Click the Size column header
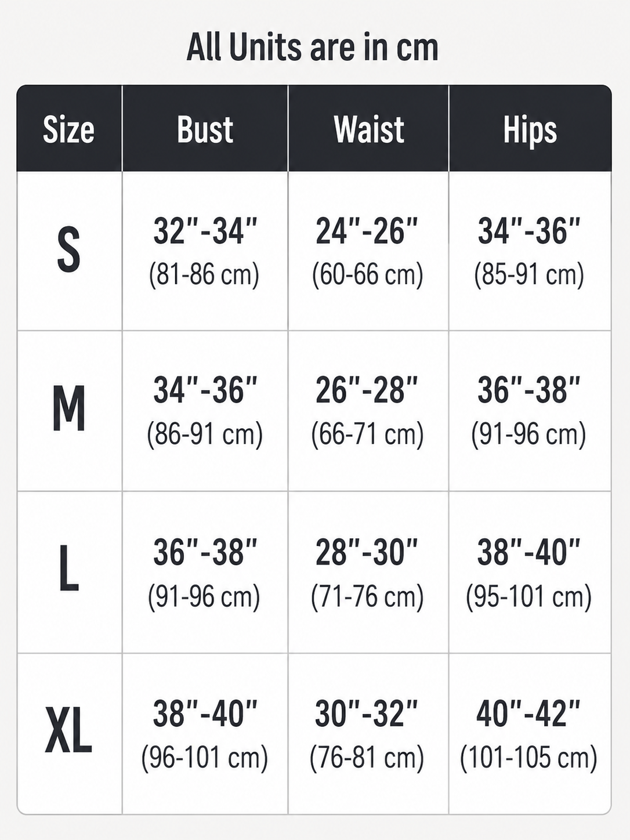The image size is (630, 840). (x=68, y=129)
